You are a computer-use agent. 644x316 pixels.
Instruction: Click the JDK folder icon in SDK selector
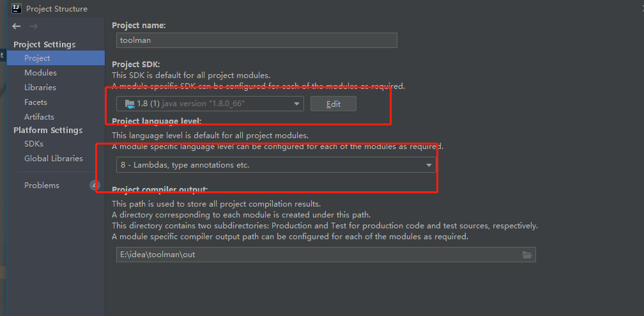pos(129,104)
